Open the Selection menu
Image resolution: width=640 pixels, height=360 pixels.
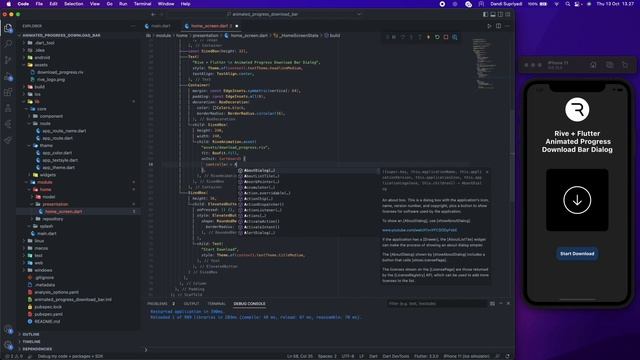73,4
